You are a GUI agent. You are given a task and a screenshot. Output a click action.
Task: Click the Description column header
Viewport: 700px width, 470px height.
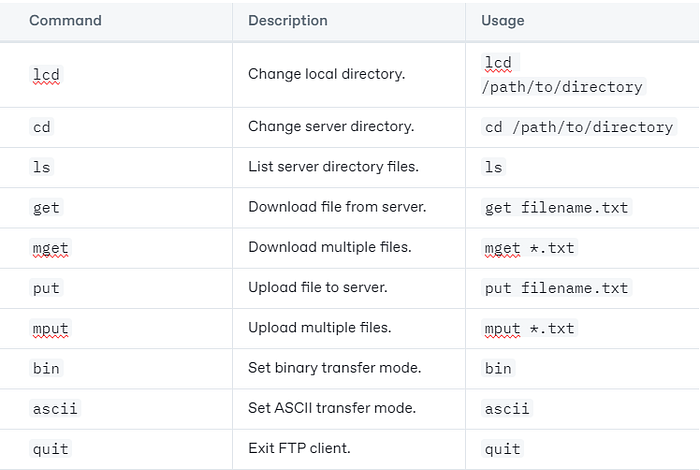tap(288, 21)
